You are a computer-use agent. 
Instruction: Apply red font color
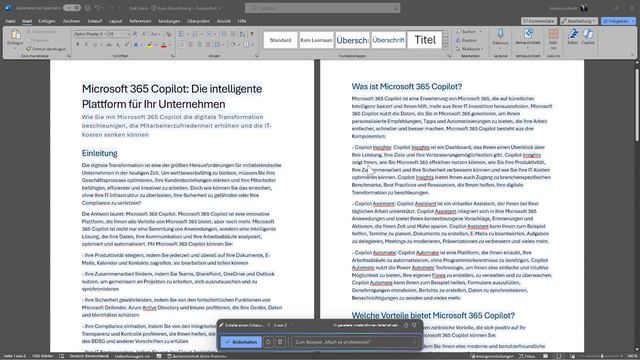point(163,45)
